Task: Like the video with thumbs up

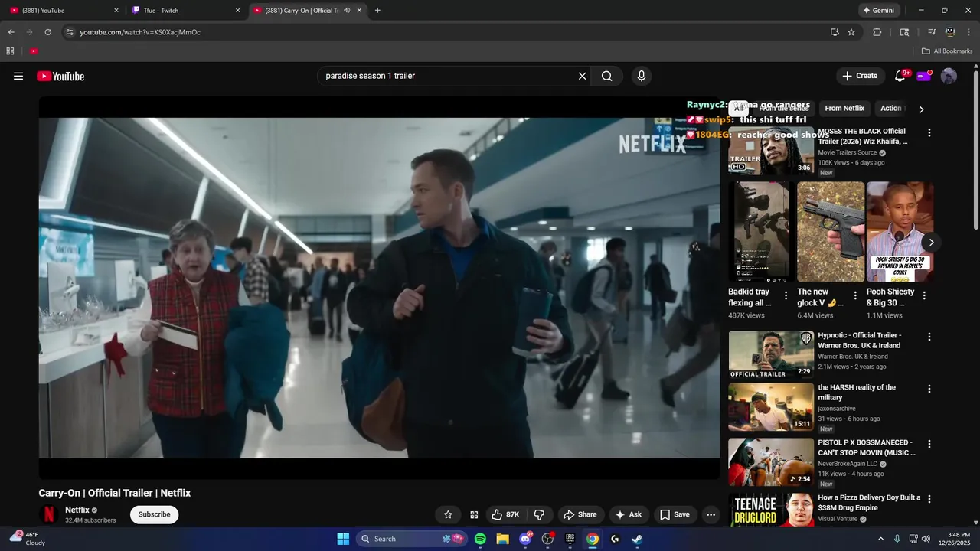Action: coord(506,514)
